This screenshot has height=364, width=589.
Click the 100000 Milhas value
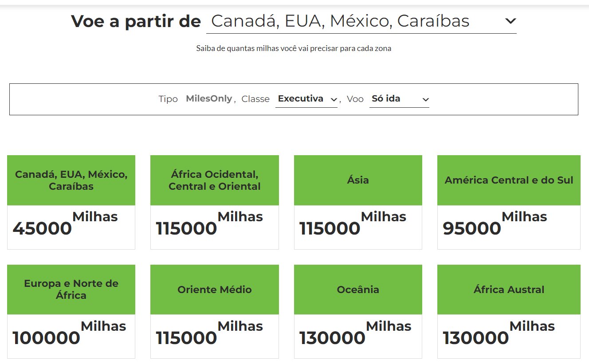coord(69,333)
